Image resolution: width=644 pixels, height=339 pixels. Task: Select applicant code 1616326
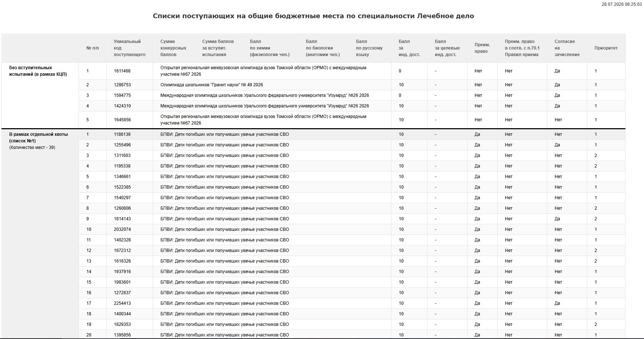pos(122,261)
